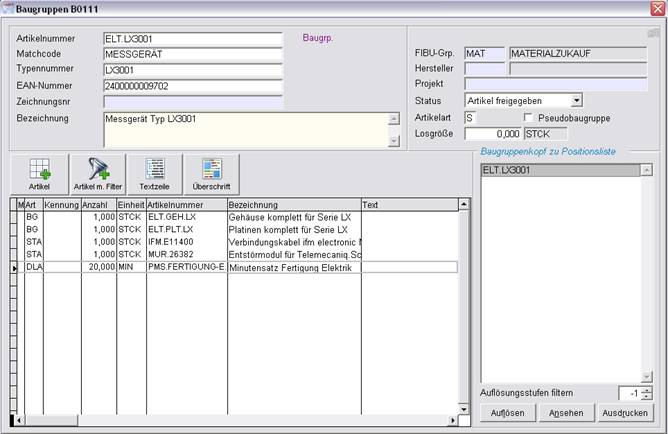Click into the EAN-Nummer field
This screenshot has height=434, width=668.
tap(193, 86)
